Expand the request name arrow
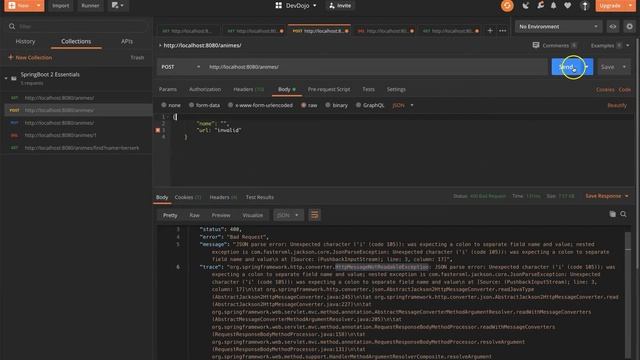The image size is (640, 360). [x=160, y=45]
